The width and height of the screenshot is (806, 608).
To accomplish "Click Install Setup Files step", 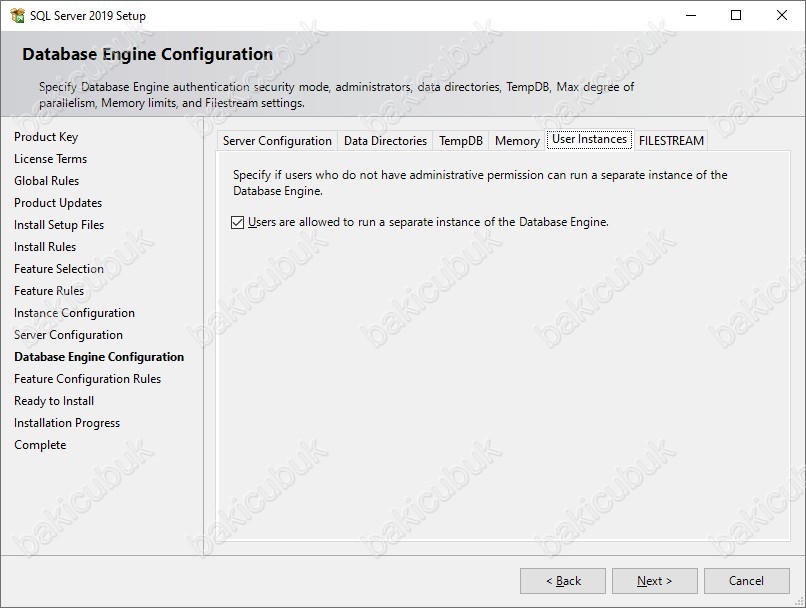I will (x=59, y=225).
